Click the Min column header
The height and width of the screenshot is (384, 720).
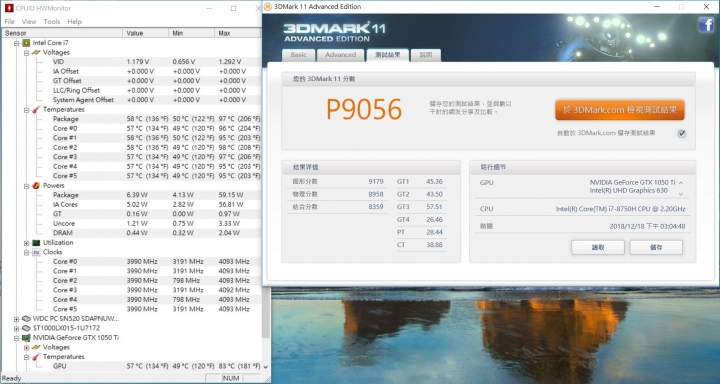point(191,33)
